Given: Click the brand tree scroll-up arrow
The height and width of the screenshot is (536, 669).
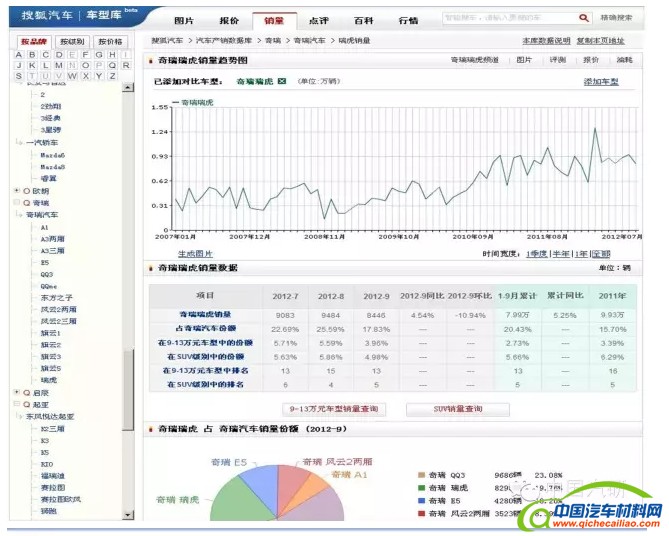Looking at the screenshot, I should 128,87.
